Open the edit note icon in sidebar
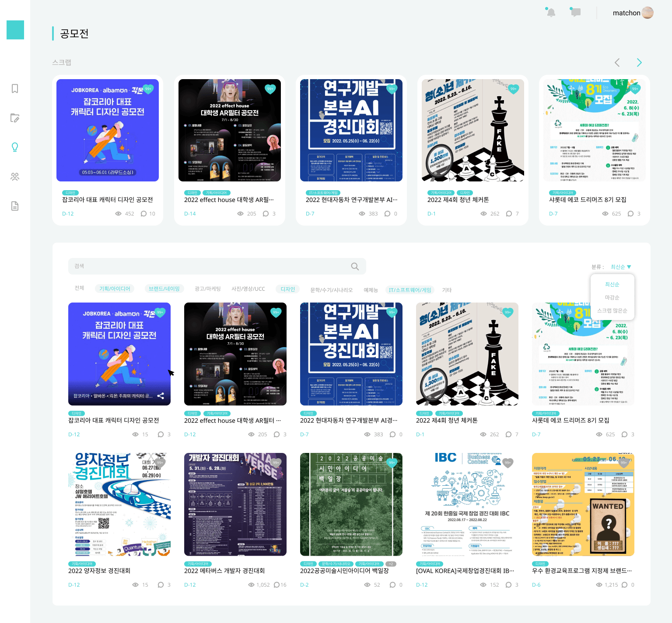 (x=15, y=118)
